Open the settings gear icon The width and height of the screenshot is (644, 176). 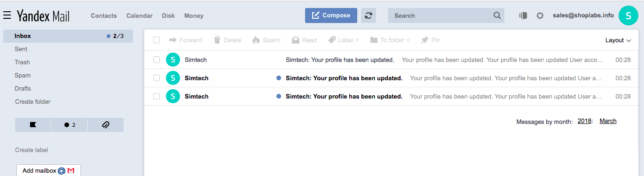(540, 15)
